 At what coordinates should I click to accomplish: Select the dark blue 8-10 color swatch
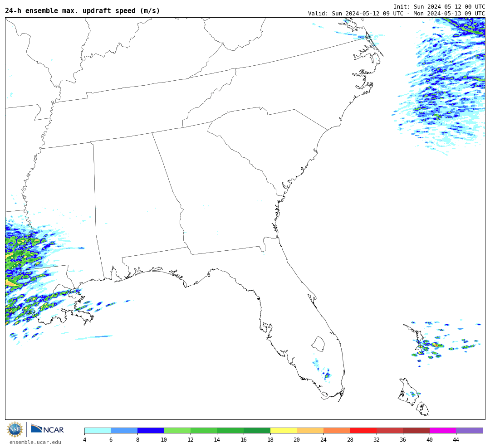(151, 430)
